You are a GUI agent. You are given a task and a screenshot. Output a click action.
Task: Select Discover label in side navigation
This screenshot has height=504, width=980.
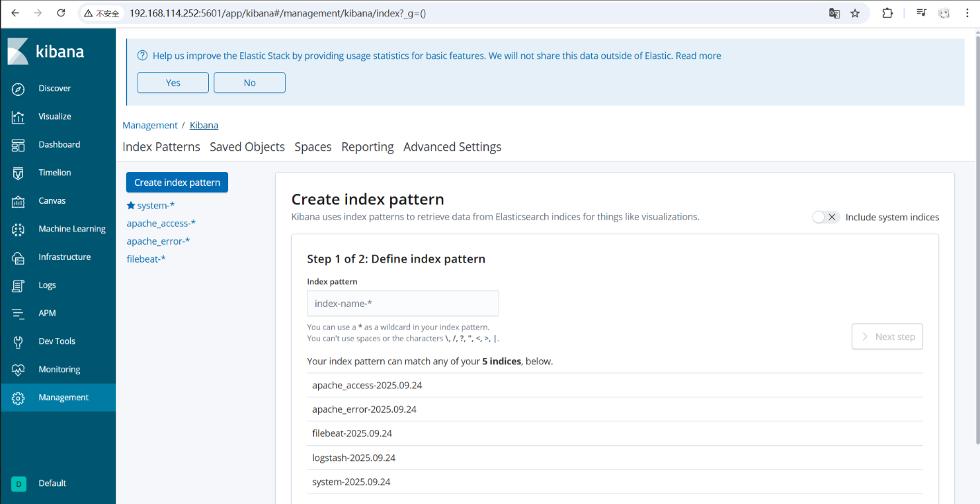[54, 89]
